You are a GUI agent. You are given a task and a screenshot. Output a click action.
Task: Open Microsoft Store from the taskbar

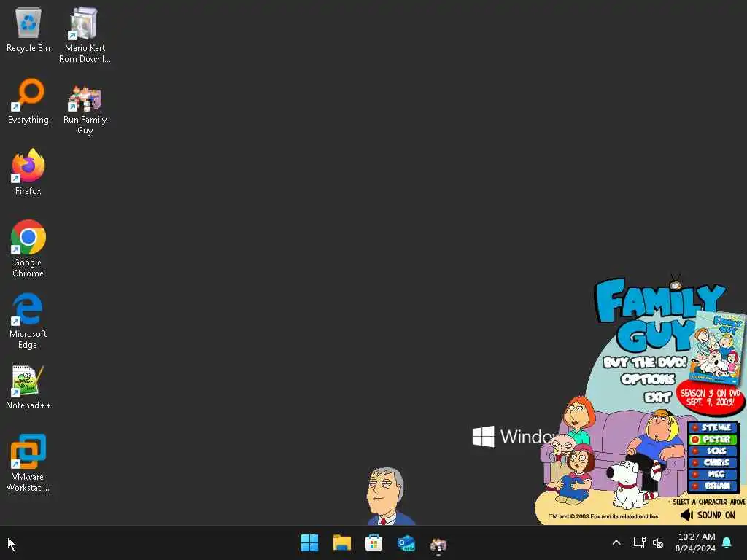pyautogui.click(x=374, y=542)
